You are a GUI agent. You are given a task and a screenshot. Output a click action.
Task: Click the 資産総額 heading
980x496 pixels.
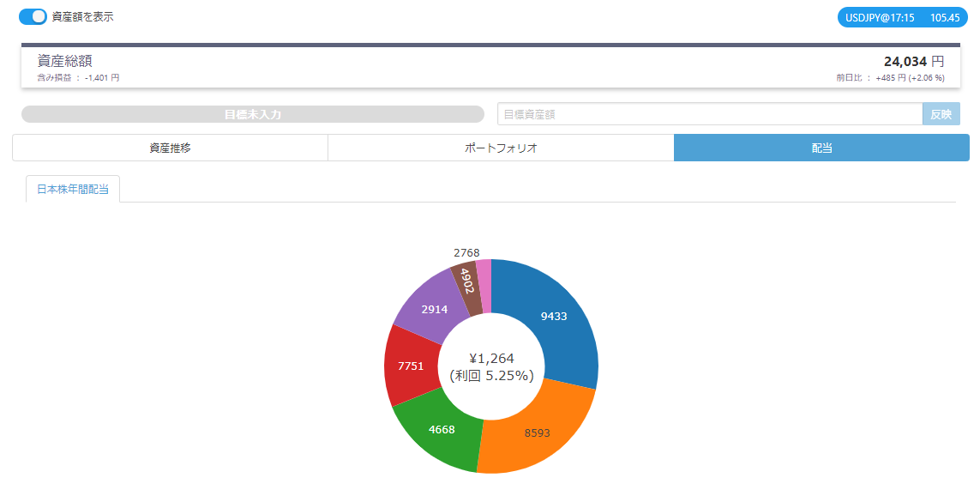pyautogui.click(x=65, y=61)
